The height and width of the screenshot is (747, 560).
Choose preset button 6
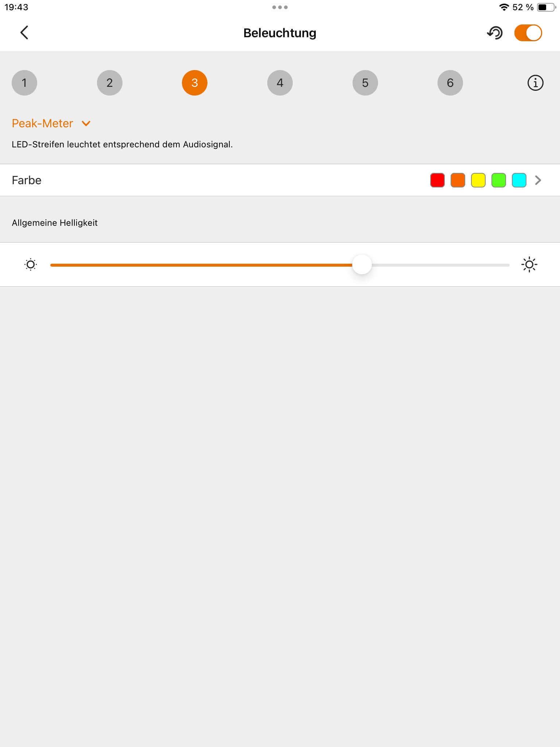450,83
